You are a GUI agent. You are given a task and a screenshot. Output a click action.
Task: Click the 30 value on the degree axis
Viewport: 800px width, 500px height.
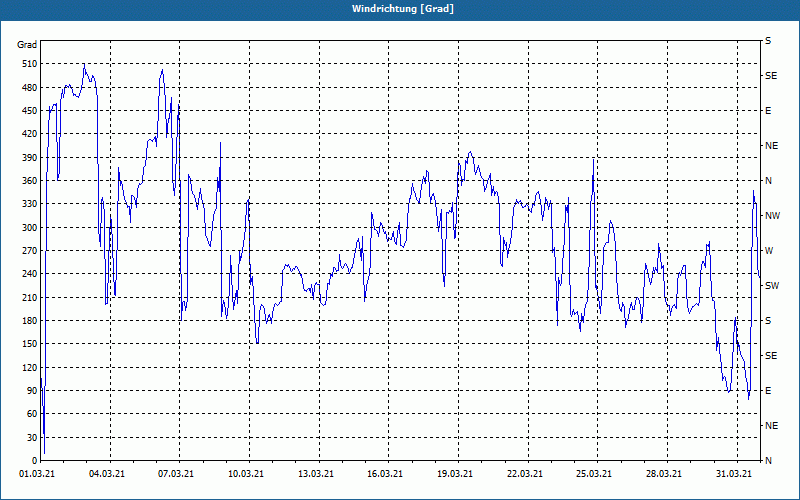[32, 437]
